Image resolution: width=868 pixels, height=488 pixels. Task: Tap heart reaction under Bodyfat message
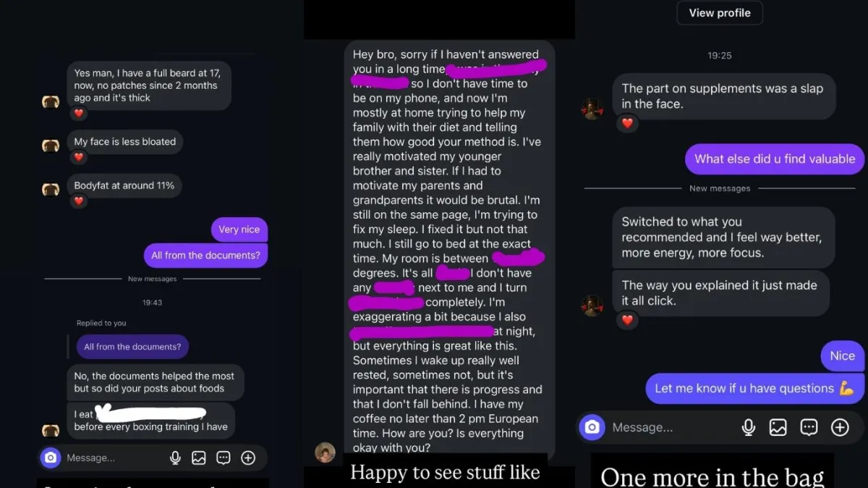[79, 201]
